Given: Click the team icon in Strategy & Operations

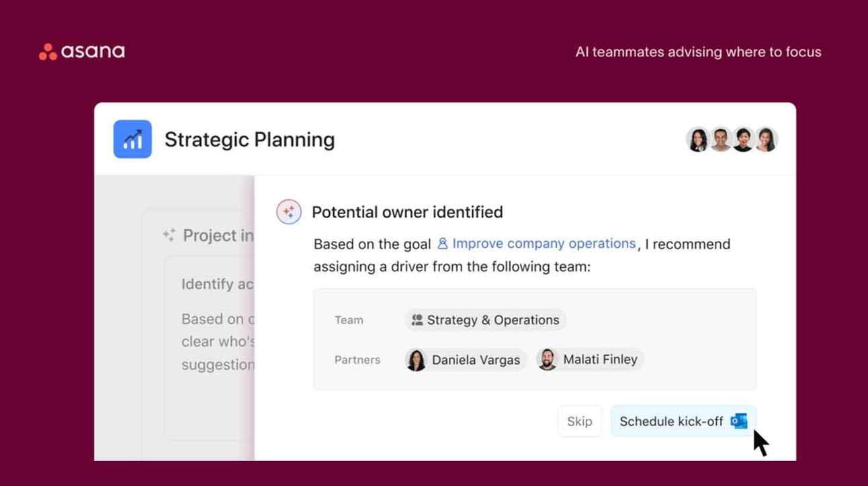Looking at the screenshot, I should click(x=417, y=320).
